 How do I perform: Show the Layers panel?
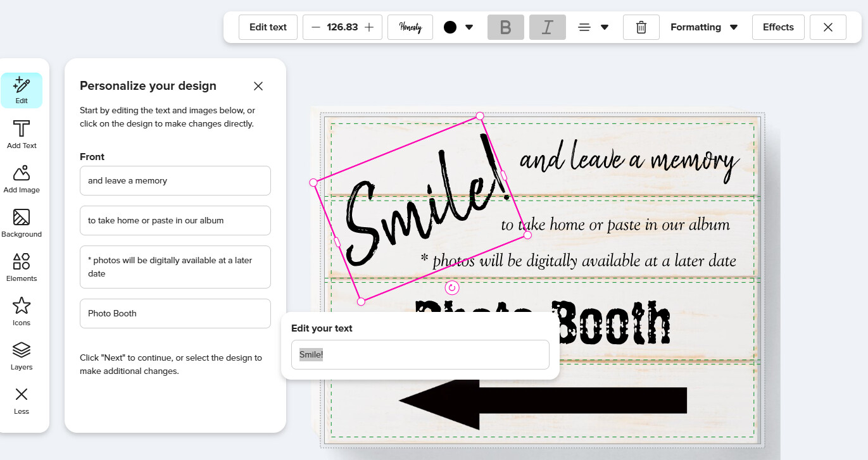(x=22, y=356)
